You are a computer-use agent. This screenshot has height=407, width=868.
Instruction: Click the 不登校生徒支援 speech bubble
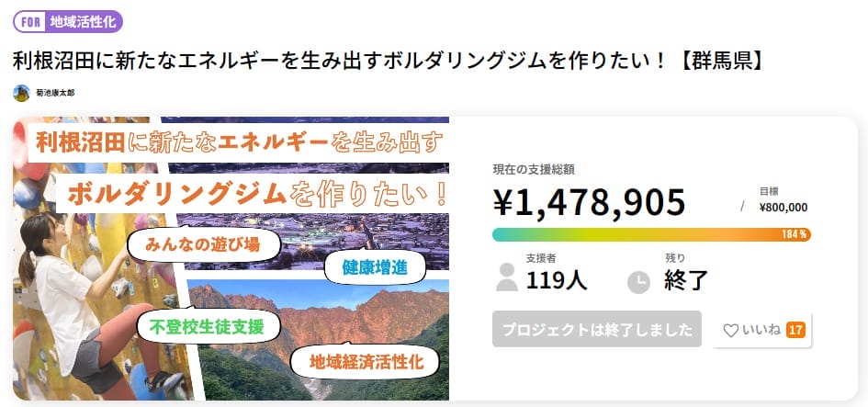(x=208, y=326)
